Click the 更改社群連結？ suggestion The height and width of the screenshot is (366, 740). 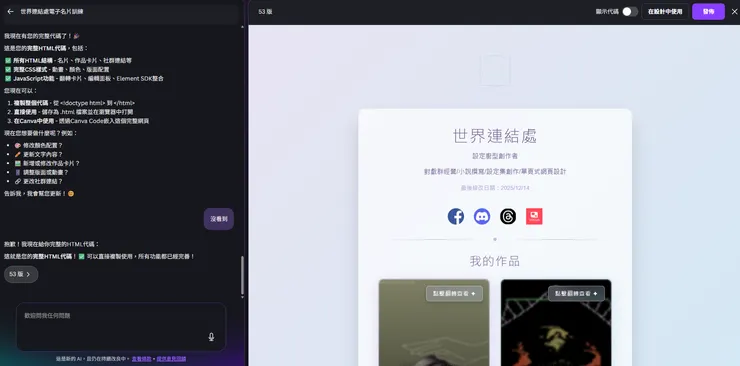point(39,181)
